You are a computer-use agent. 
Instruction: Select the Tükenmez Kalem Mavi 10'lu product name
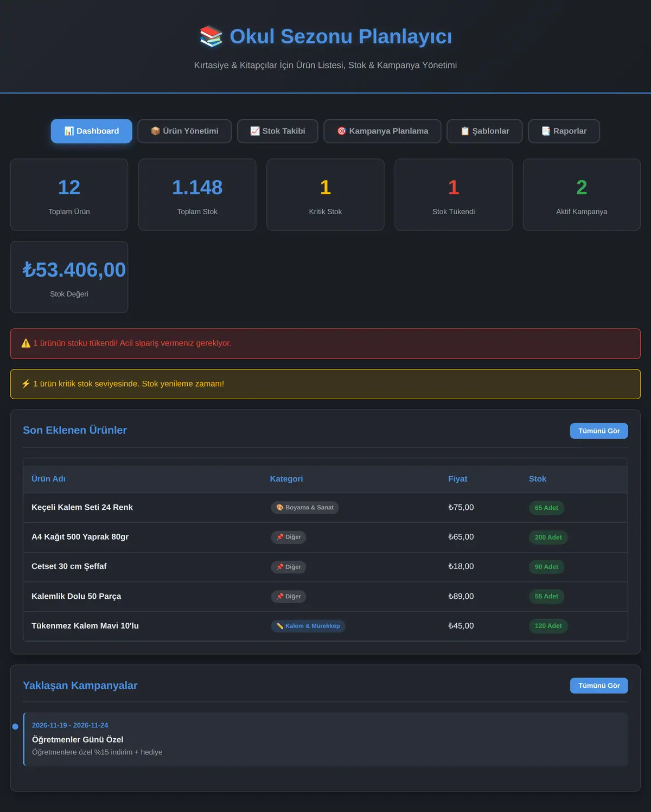coord(85,626)
